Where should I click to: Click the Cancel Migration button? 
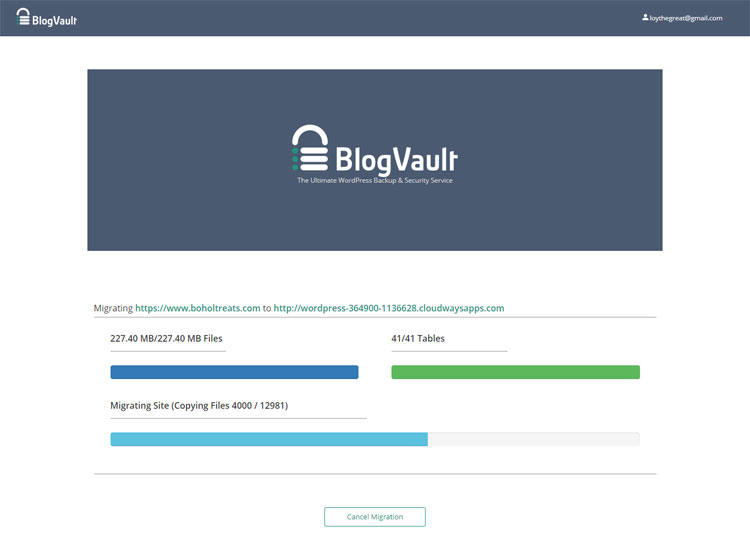click(x=375, y=517)
